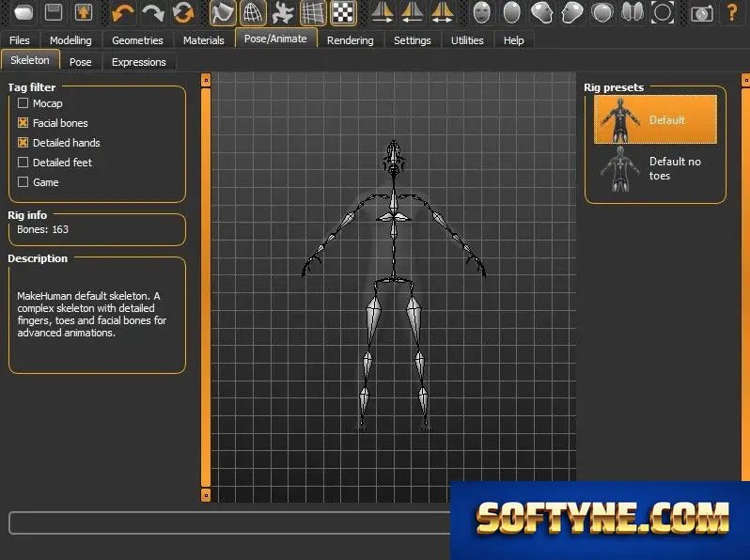Screen dimensions: 750x560
Task: Click the Undo arrow icon
Action: 123,12
